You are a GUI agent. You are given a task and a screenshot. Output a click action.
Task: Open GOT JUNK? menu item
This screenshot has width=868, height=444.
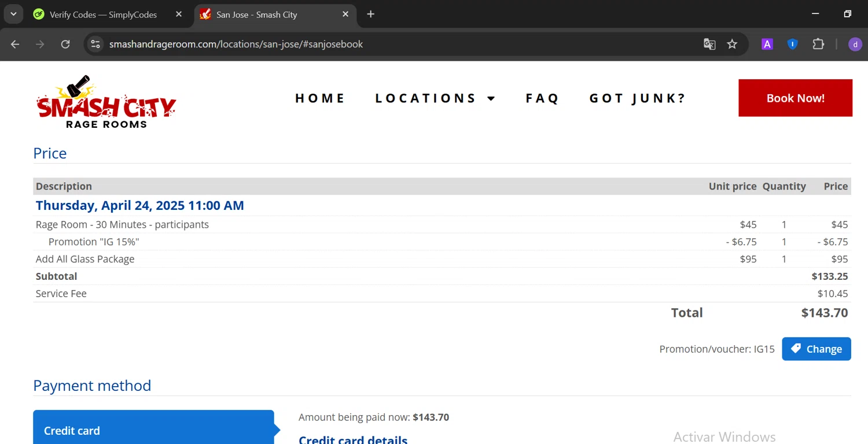(637, 98)
